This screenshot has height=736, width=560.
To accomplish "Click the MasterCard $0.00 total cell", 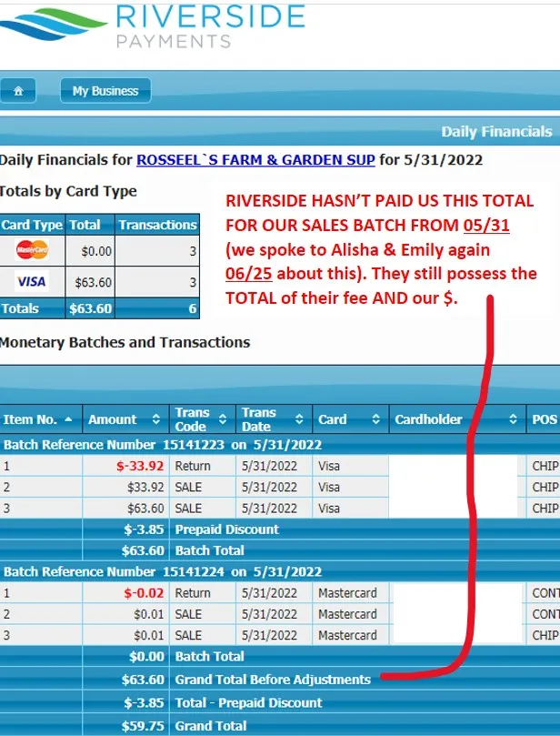I will 90,251.
